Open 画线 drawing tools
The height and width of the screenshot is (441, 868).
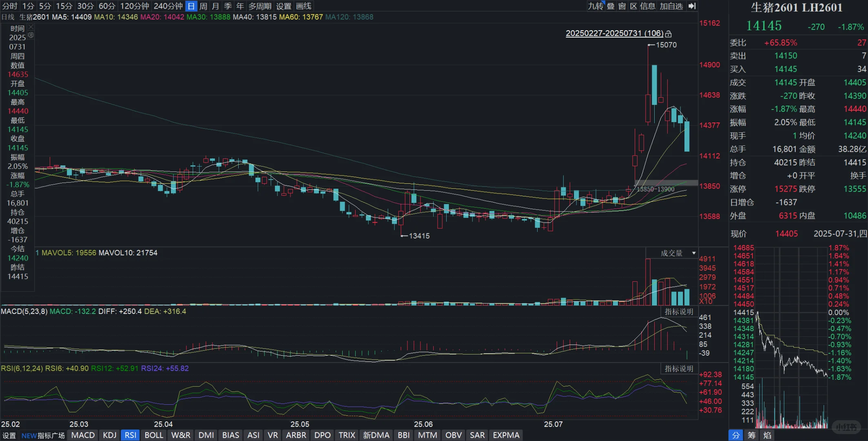click(x=303, y=6)
